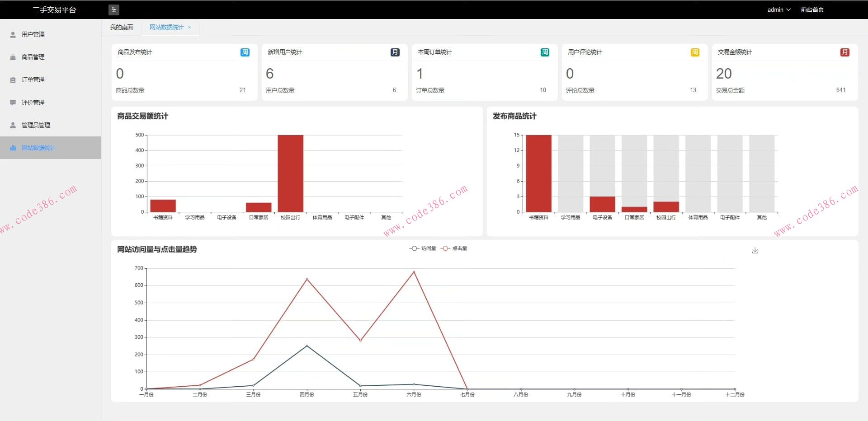Screen dimensions: 868x421
Task: Click the green 周 badge on 本周订单统计
Action: point(545,52)
